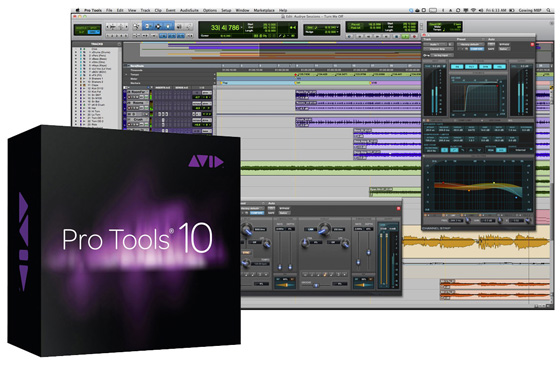Close the Channel Strip plug-in window
560x365 pixels.
424,35
